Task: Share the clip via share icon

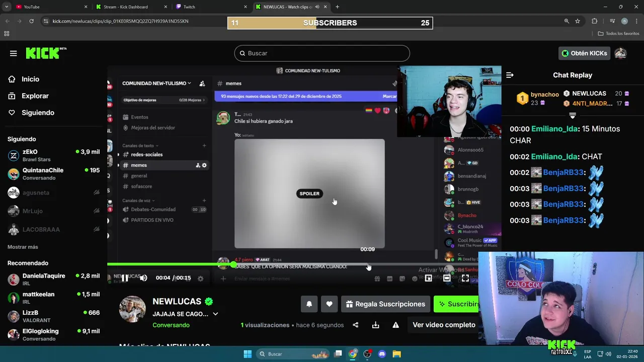Action: tap(356, 325)
